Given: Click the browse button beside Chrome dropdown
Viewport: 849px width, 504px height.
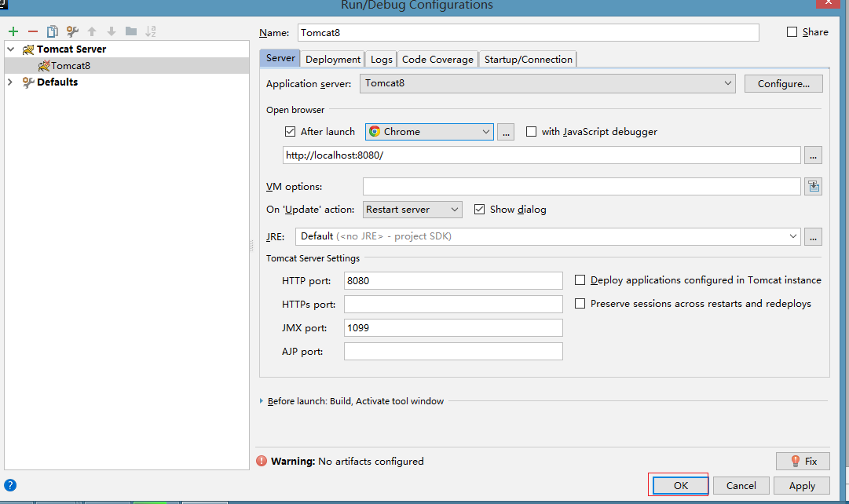Looking at the screenshot, I should pos(506,132).
